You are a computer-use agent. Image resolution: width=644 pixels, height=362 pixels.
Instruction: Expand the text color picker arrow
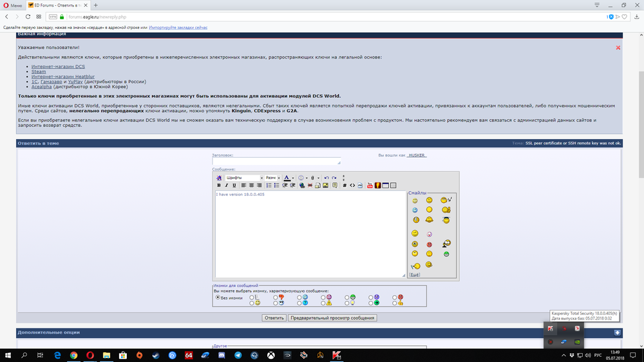point(293,178)
